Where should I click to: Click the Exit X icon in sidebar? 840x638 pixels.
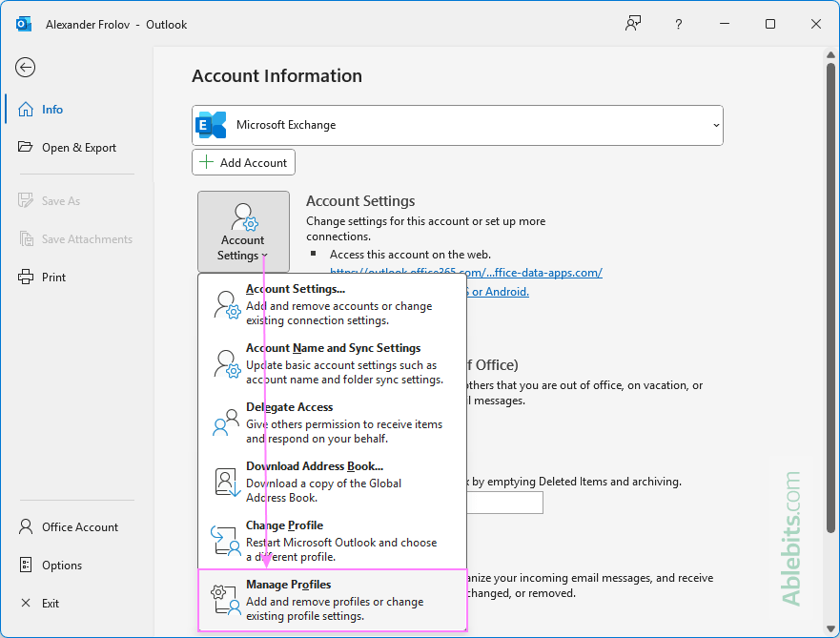[x=25, y=603]
